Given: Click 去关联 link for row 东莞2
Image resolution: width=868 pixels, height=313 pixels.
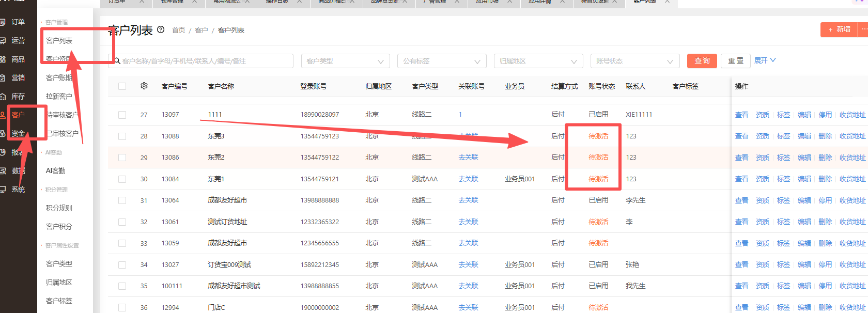Looking at the screenshot, I should [x=468, y=157].
